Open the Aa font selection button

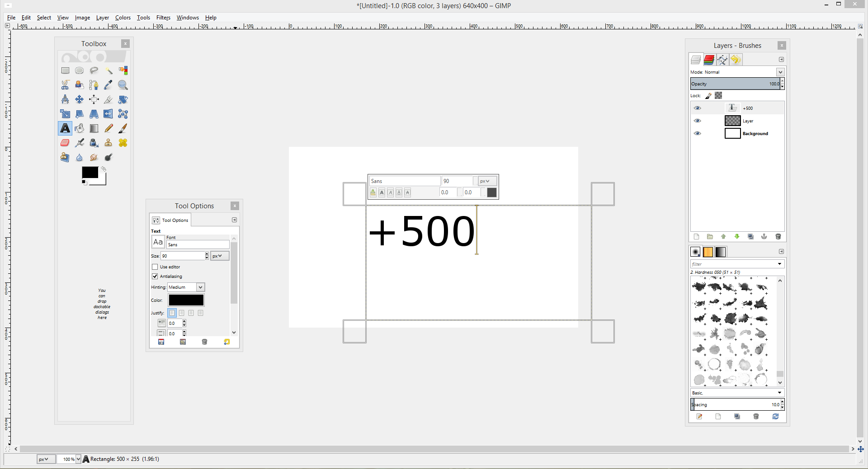coord(158,242)
